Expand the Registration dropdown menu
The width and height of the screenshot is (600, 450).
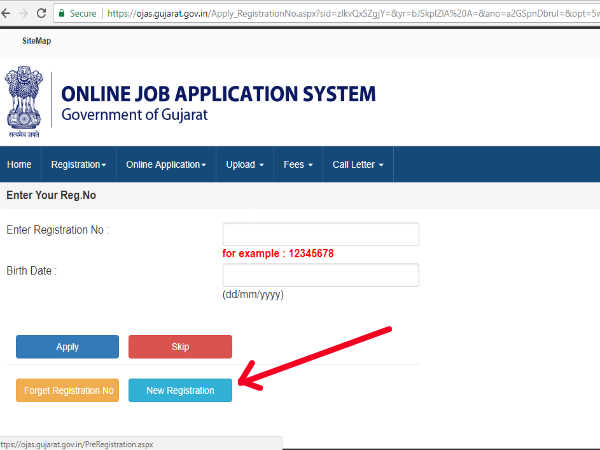tap(78, 164)
